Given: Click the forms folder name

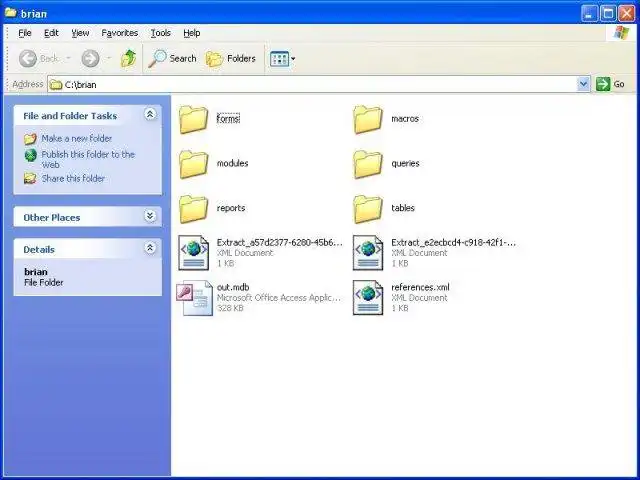Looking at the screenshot, I should click(x=228, y=119).
